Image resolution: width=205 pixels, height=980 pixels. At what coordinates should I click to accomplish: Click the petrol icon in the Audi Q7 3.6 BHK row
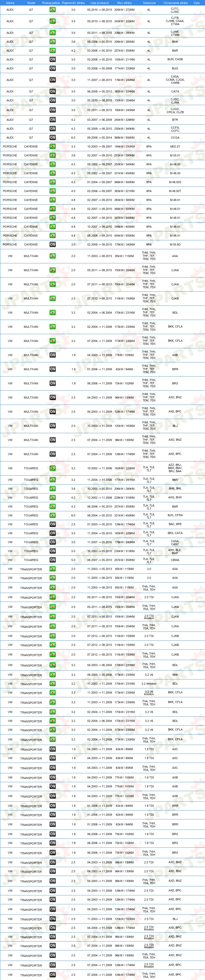tap(52, 42)
